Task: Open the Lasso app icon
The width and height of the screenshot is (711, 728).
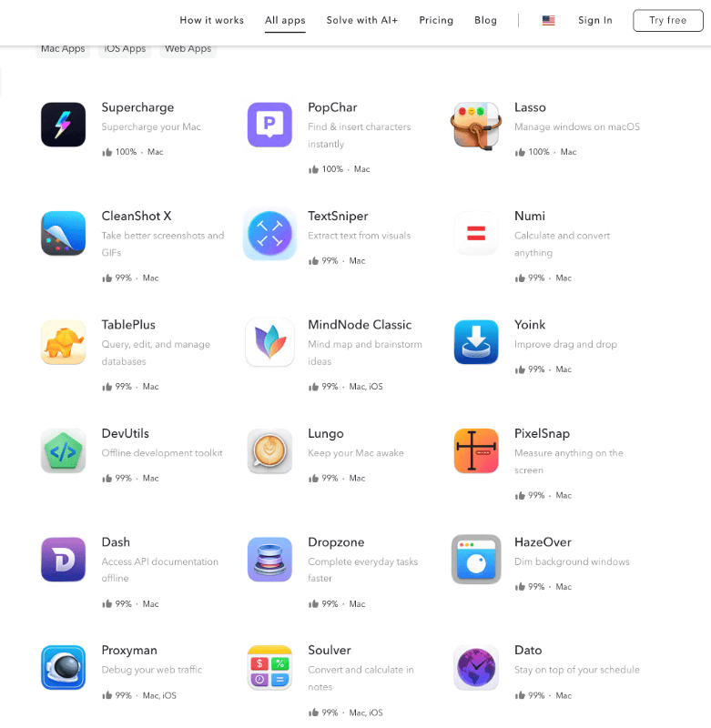Action: coord(476,126)
